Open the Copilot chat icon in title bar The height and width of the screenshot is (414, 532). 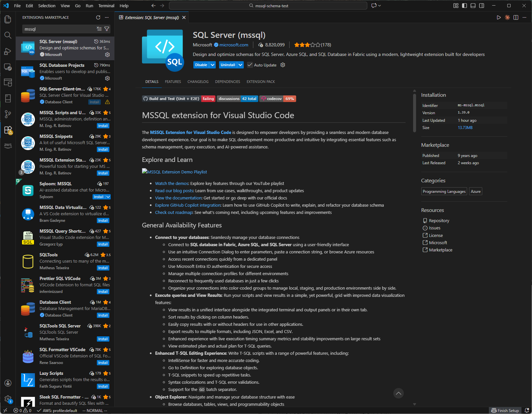pos(374,6)
